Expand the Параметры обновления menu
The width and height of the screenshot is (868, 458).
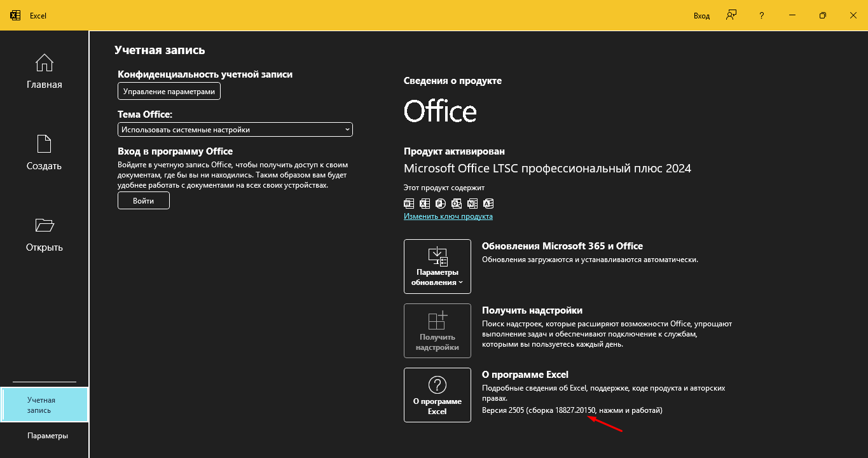click(437, 267)
